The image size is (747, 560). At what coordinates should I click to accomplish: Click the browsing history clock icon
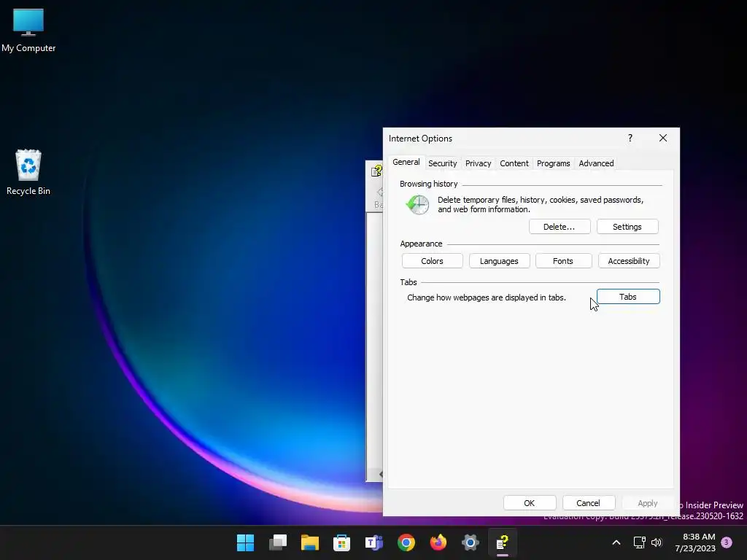418,205
